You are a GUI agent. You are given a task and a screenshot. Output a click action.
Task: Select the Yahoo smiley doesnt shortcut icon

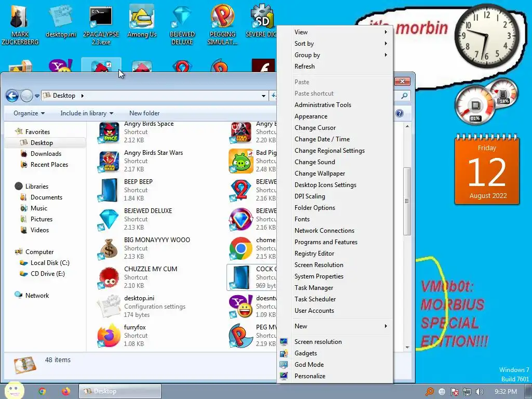tap(241, 307)
